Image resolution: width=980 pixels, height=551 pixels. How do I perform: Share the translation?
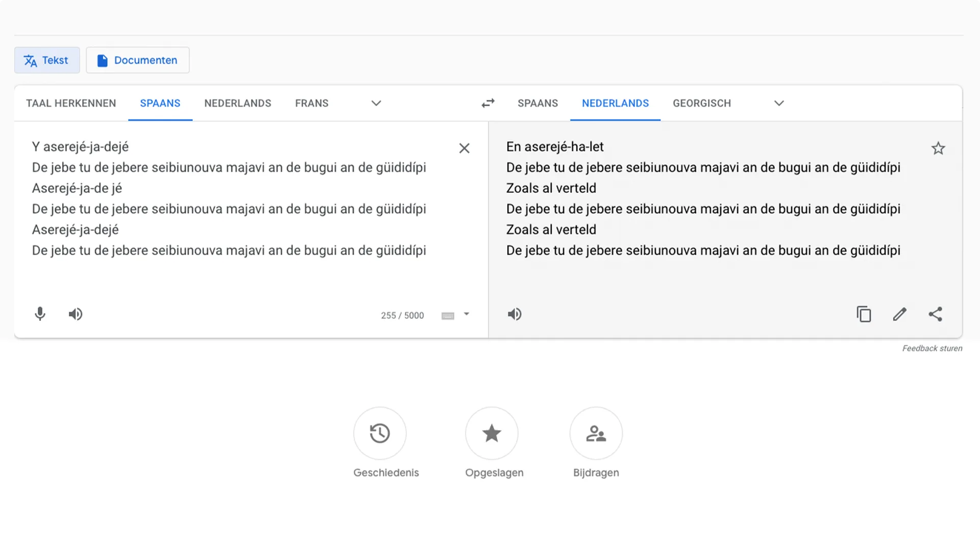[x=935, y=314]
